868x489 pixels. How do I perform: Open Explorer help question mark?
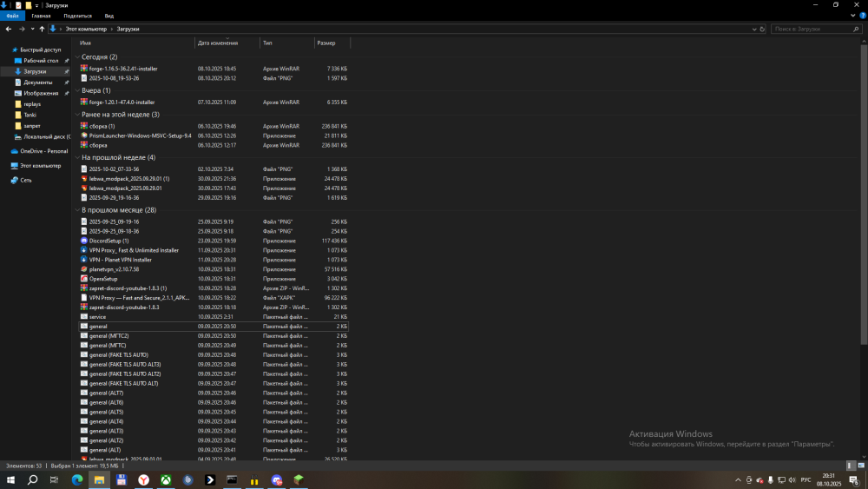(x=863, y=16)
